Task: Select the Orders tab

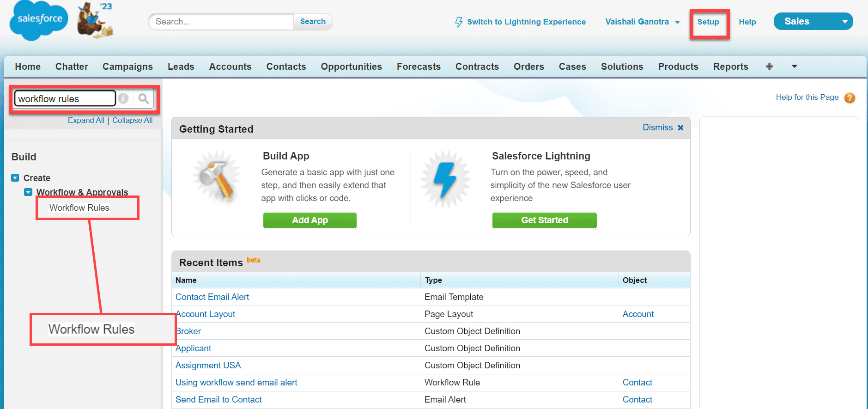Action: coord(529,67)
